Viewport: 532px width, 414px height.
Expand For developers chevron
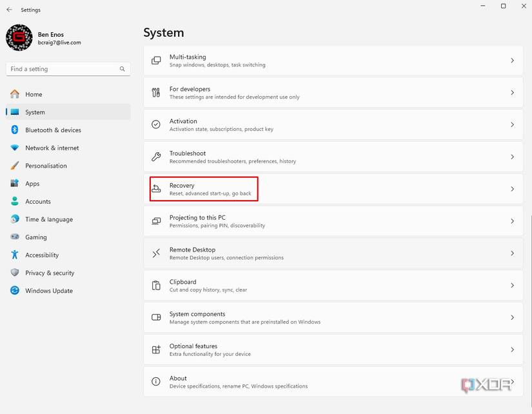[x=512, y=92]
